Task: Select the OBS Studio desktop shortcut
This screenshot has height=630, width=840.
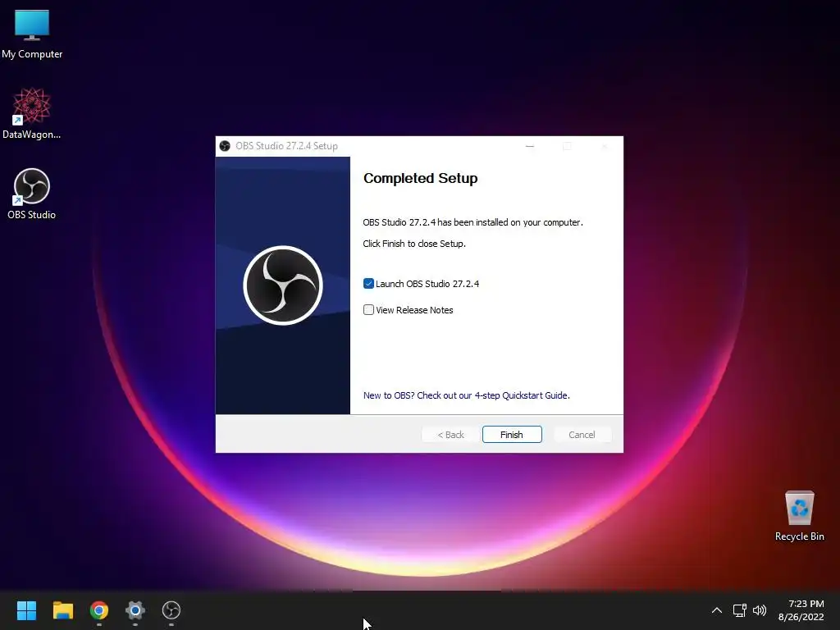Action: click(32, 194)
